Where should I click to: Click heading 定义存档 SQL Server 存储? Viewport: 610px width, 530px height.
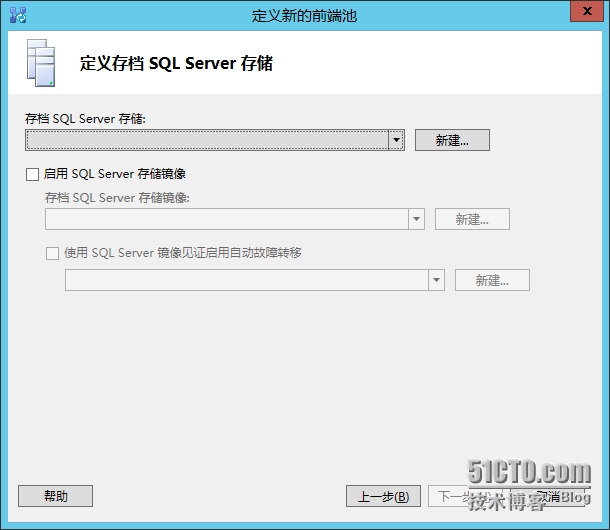click(176, 63)
